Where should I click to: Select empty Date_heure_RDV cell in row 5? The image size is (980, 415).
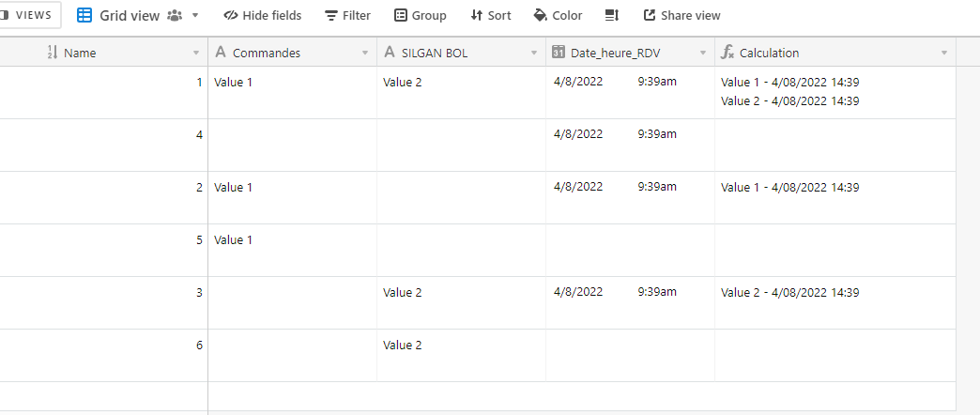click(630, 250)
